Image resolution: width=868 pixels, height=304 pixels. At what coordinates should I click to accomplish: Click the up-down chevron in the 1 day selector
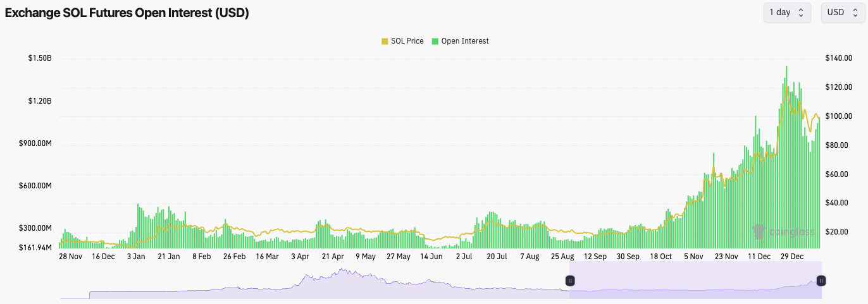pos(801,13)
